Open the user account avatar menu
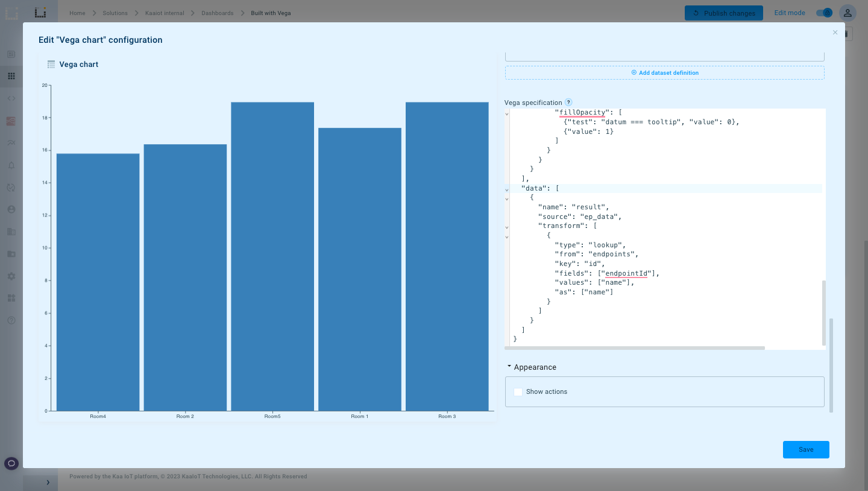 tap(848, 13)
